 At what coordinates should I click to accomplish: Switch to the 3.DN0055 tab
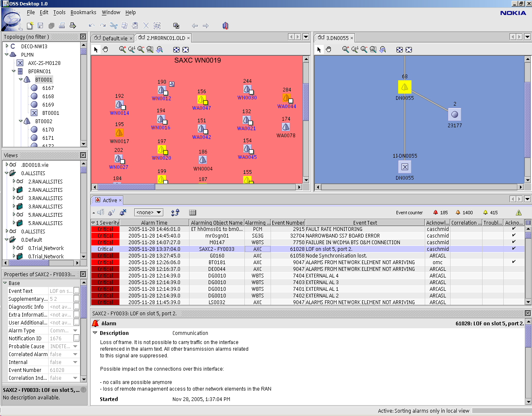pos(335,38)
